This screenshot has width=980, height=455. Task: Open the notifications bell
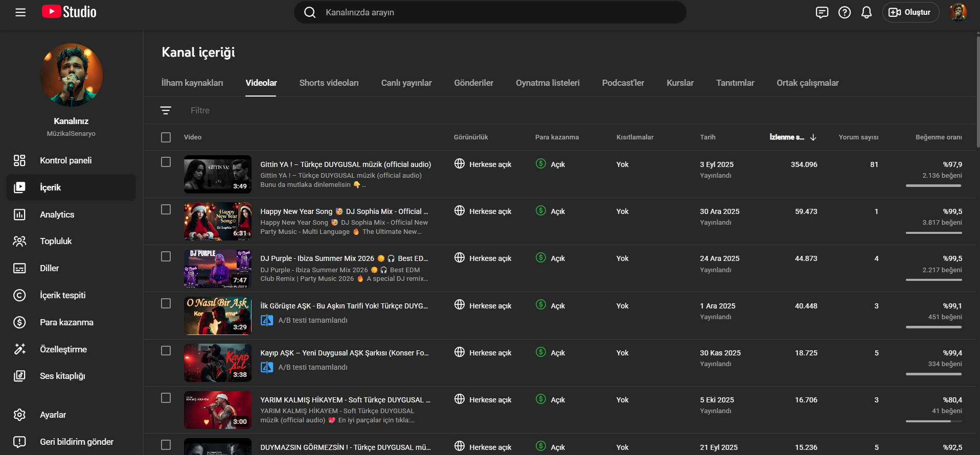867,12
